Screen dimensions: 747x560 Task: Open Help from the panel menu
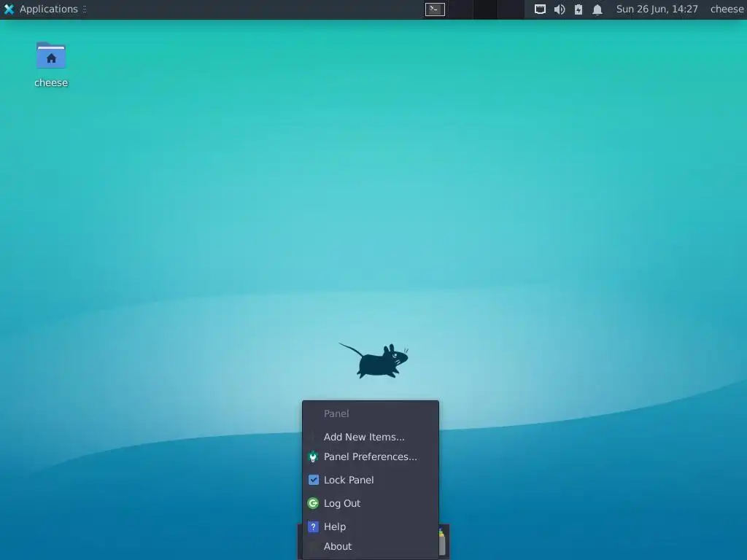371,526
